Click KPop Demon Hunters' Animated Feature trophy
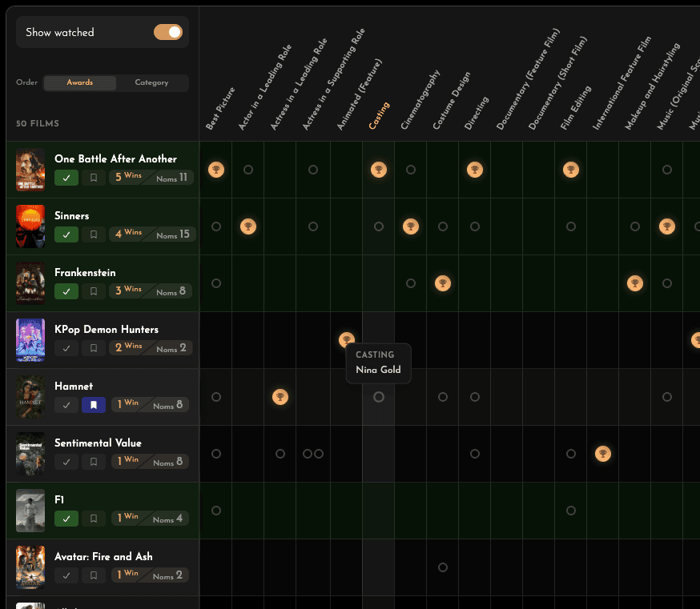The image size is (700, 609). tap(347, 340)
